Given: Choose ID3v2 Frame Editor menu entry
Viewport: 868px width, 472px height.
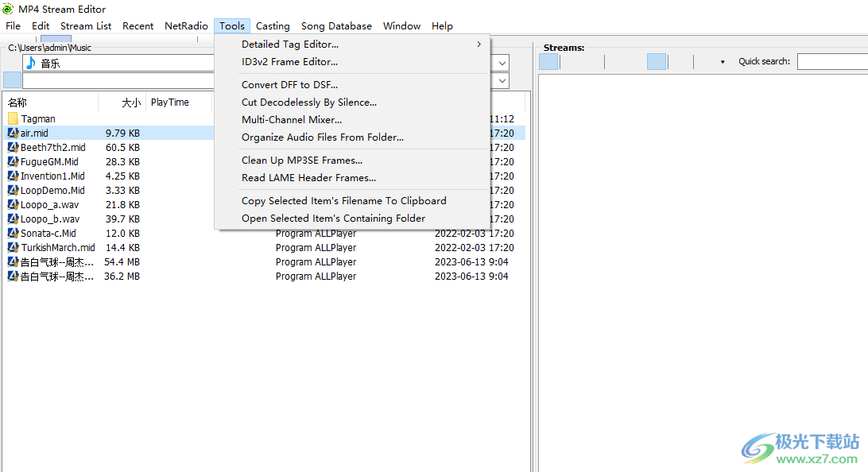Looking at the screenshot, I should coord(351,62).
